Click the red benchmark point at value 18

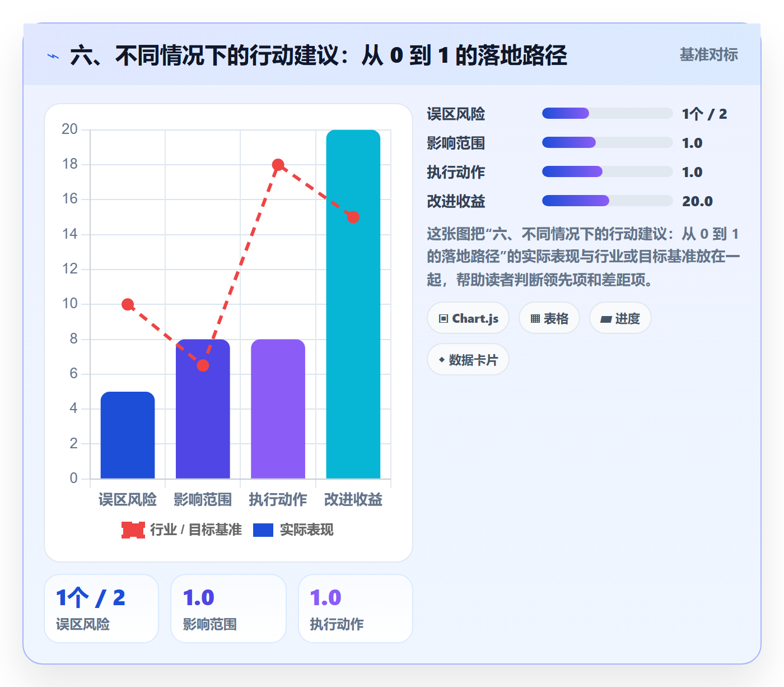[x=278, y=165]
